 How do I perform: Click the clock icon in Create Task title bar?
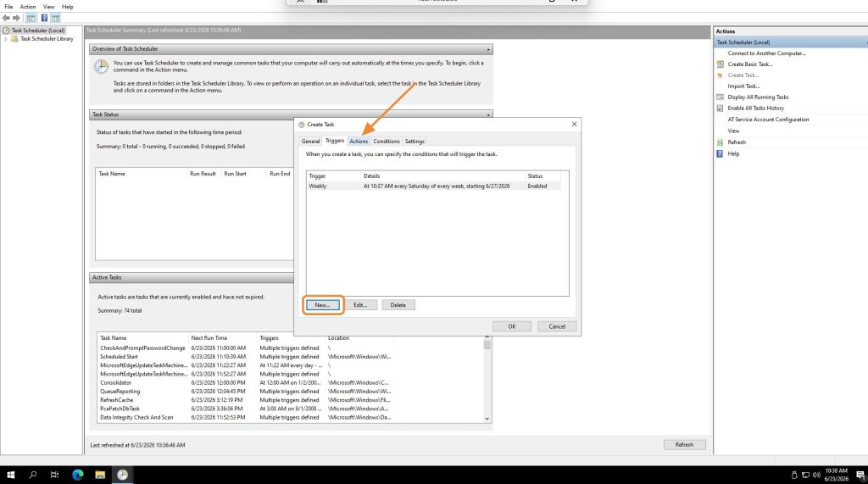tap(302, 125)
